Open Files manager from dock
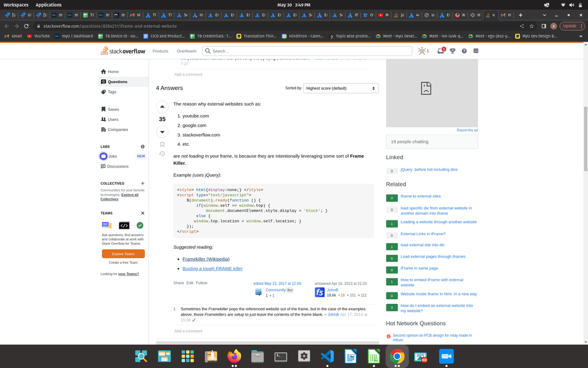 coord(257,356)
